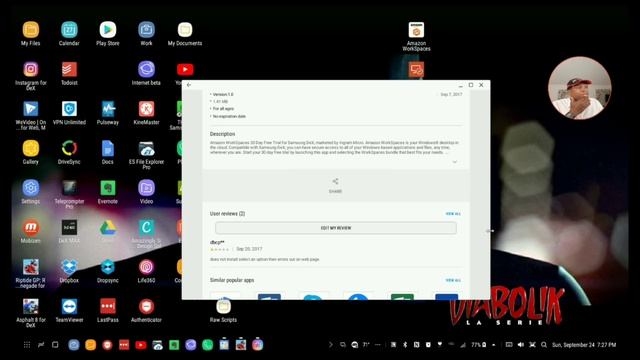Image resolution: width=640 pixels, height=360 pixels.
Task: Maximize the app store window
Action: tap(471, 85)
